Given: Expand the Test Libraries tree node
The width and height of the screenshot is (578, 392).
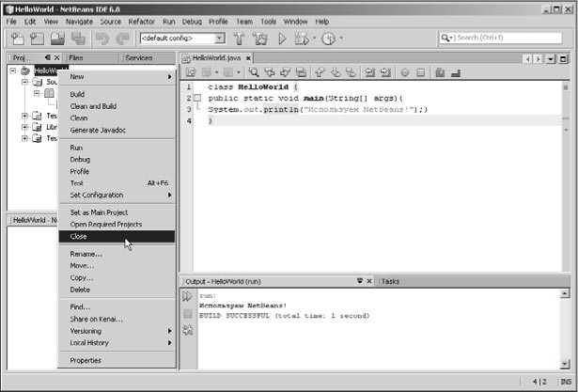Looking at the screenshot, I should tap(24, 138).
